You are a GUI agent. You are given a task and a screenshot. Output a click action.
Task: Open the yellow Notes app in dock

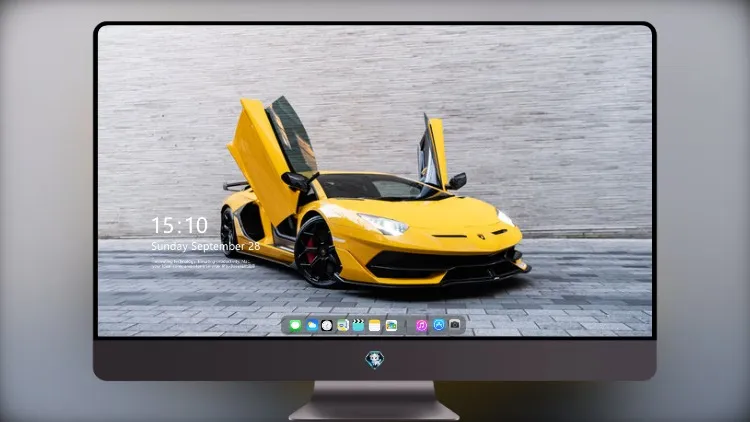375,325
